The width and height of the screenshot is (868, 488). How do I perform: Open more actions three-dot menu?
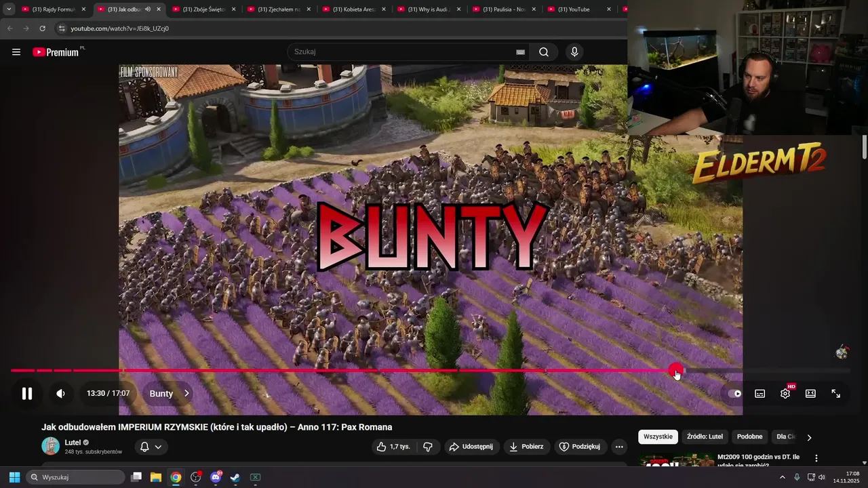[x=618, y=447]
